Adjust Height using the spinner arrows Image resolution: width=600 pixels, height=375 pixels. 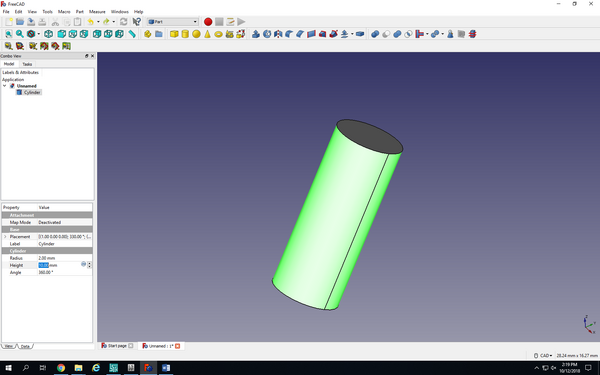[90, 265]
